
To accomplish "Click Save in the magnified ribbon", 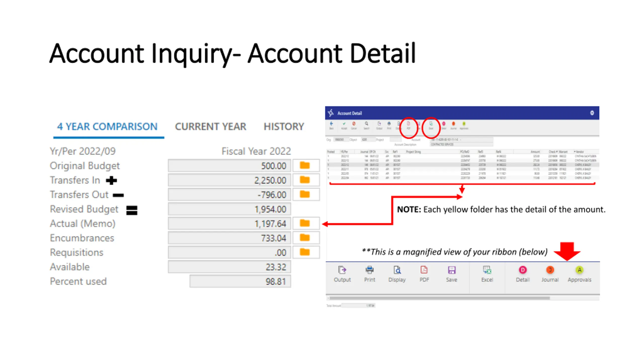I will coord(452,274).
